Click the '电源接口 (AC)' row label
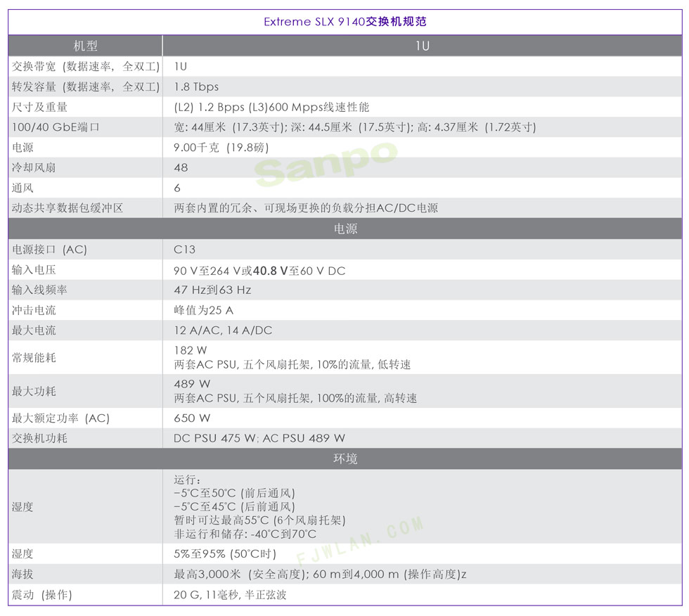The width and height of the screenshot is (689, 616). (49, 249)
